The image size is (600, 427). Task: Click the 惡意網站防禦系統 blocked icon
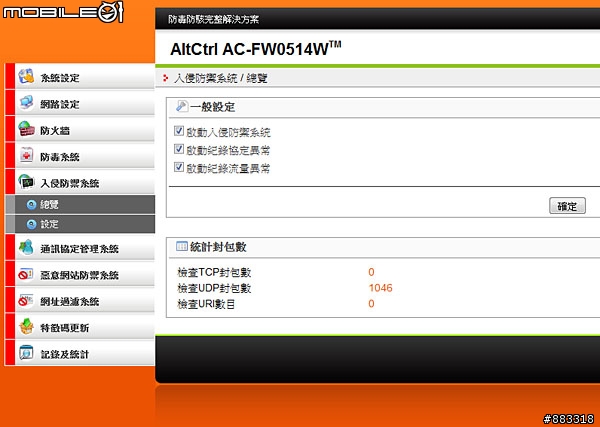coord(26,275)
